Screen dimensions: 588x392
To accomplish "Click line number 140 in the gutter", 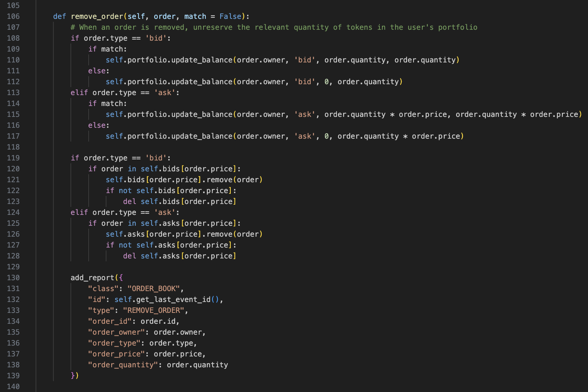I will 13,387.
